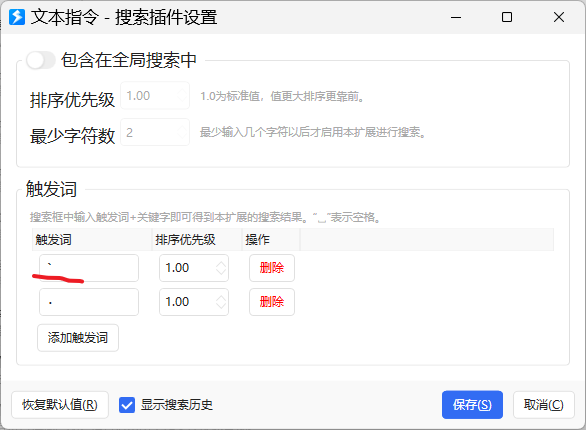Focus the first trigger word input field
Screen dimensions: 586x430
[x=89, y=268]
